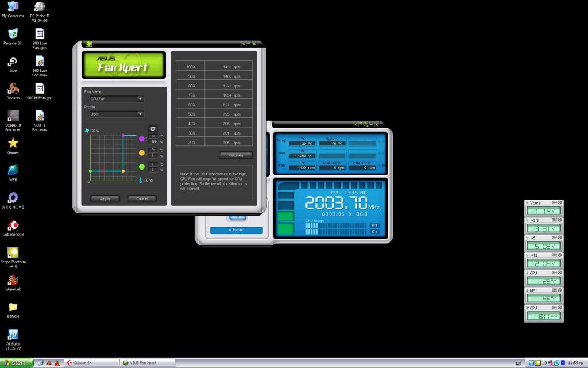Click the Apply button in Fan Xpert

pyautogui.click(x=105, y=198)
